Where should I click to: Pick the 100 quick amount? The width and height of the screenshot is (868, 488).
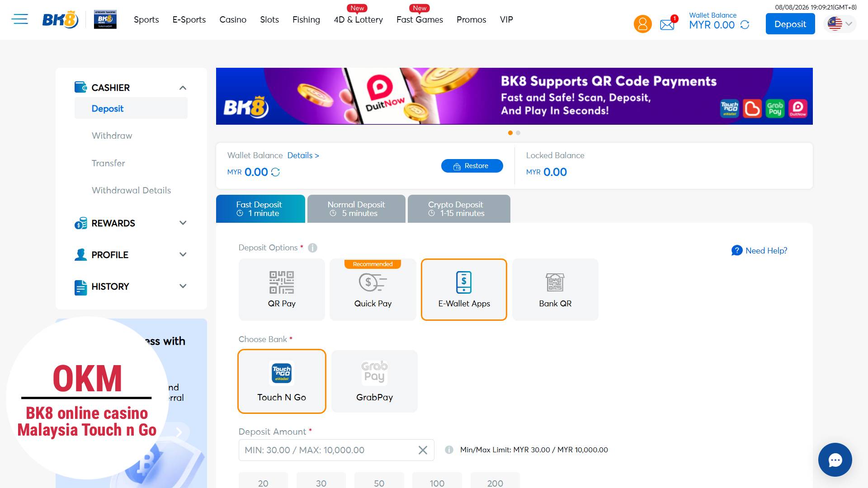[437, 481]
